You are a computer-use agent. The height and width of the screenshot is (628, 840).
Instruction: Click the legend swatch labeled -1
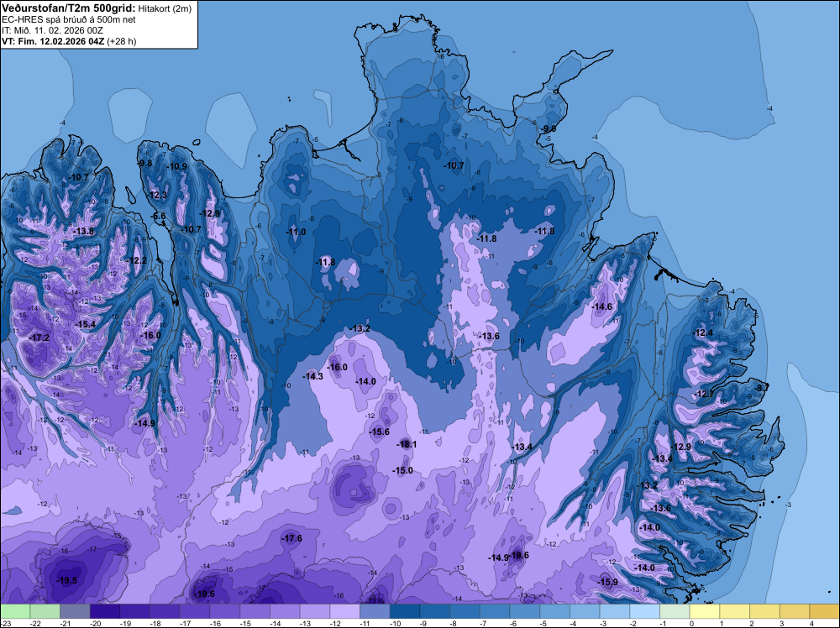coord(675,611)
